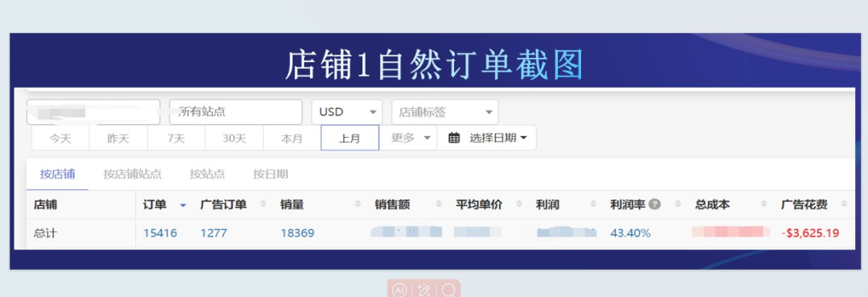The height and width of the screenshot is (297, 868).
Task: Click the 平均单价 column header text
Action: [479, 204]
